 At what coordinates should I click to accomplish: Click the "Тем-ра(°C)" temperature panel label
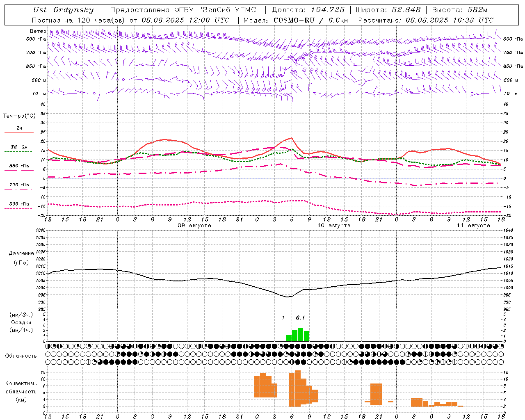click(x=19, y=116)
